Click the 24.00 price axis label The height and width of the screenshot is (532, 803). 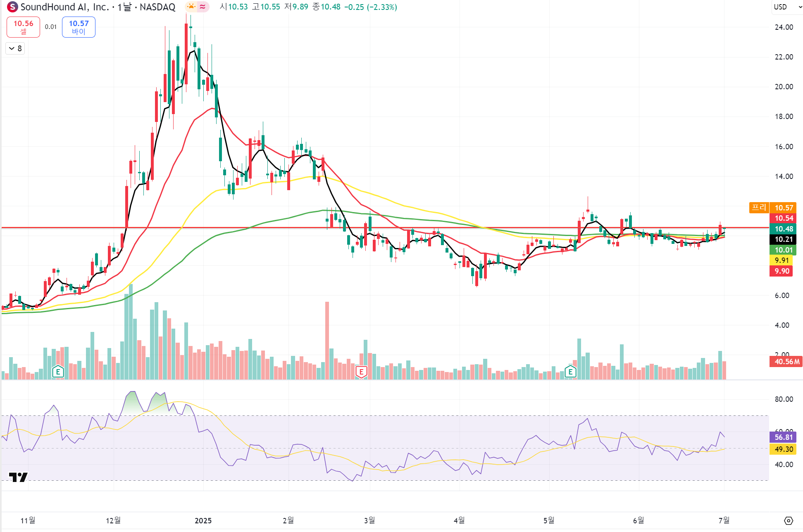click(784, 27)
